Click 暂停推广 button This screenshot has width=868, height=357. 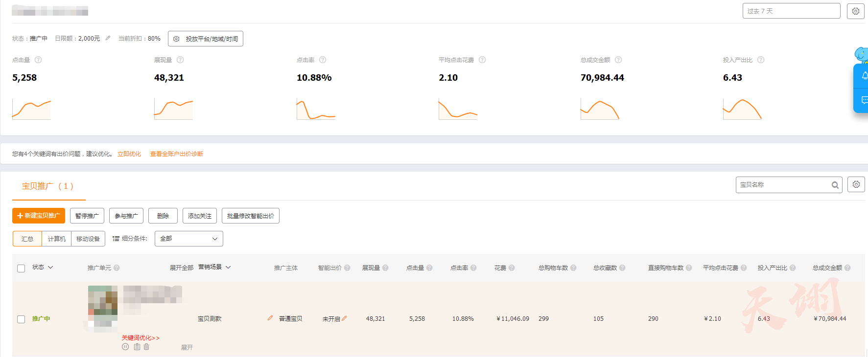click(87, 216)
